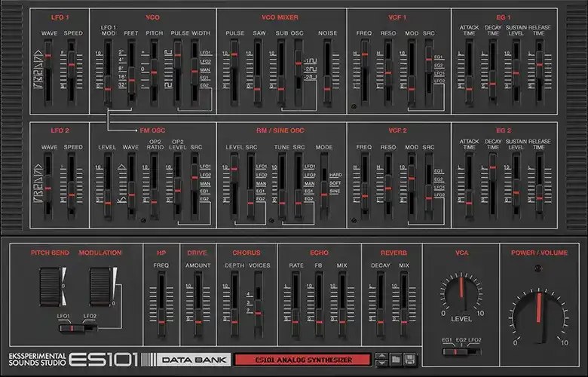Click the EG 2 DECAY TIME slider
The width and height of the screenshot is (588, 377).
[x=493, y=186]
